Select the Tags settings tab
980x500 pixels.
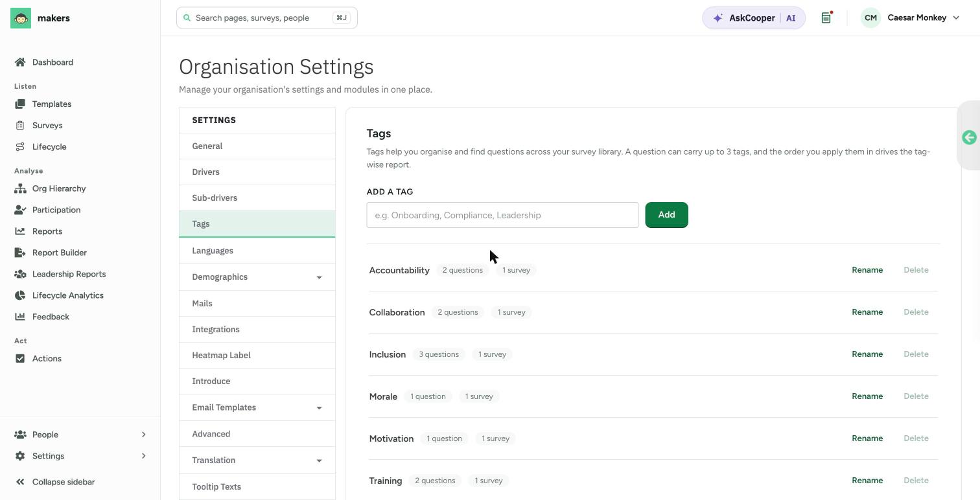click(257, 224)
